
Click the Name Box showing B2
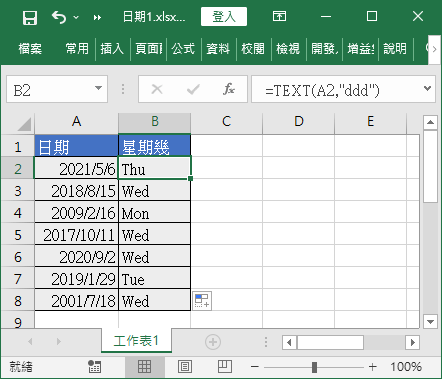tap(50, 89)
